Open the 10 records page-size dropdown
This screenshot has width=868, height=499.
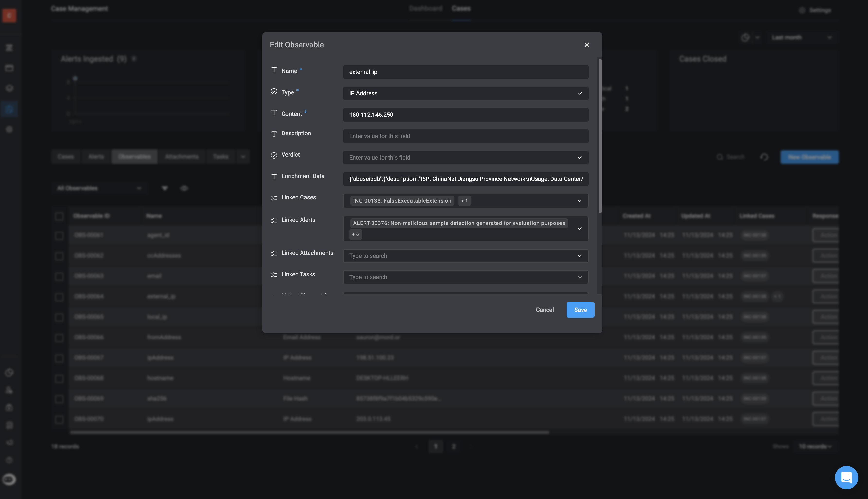pos(815,446)
